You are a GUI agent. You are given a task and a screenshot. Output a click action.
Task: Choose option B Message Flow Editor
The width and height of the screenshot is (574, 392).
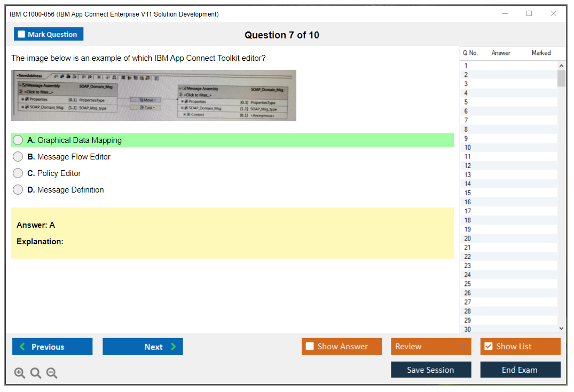click(x=18, y=157)
